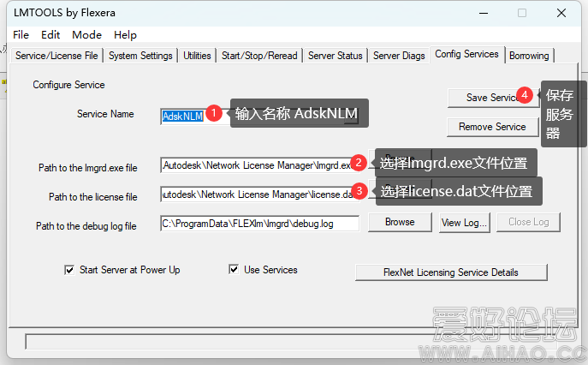Switch to the Start/Stop/Reread tab
Image resolution: width=588 pixels, height=365 pixels.
(x=259, y=56)
